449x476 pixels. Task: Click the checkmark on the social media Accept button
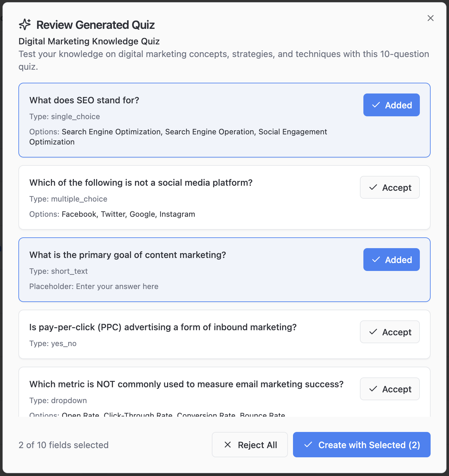pyautogui.click(x=374, y=187)
